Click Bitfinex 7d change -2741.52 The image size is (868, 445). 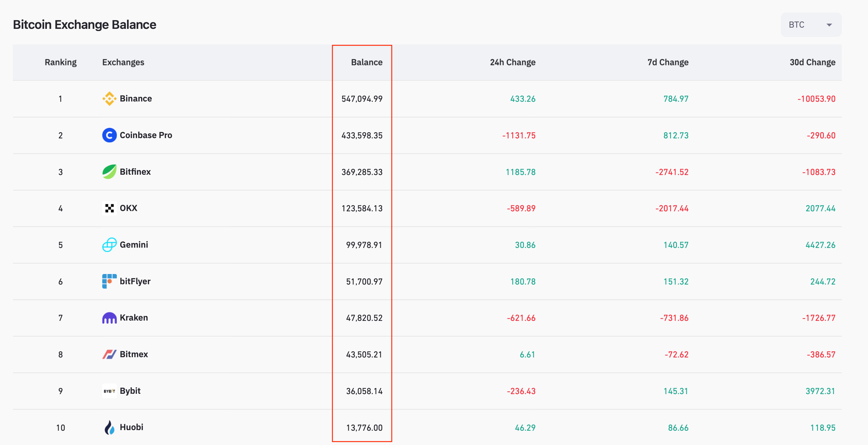coord(672,172)
